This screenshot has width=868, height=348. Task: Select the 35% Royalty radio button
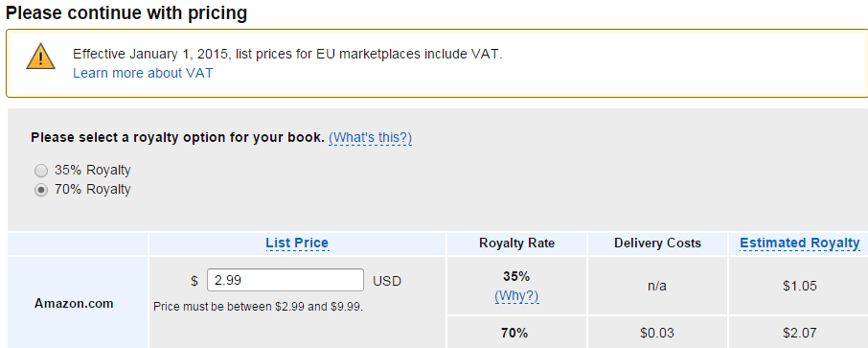[41, 170]
